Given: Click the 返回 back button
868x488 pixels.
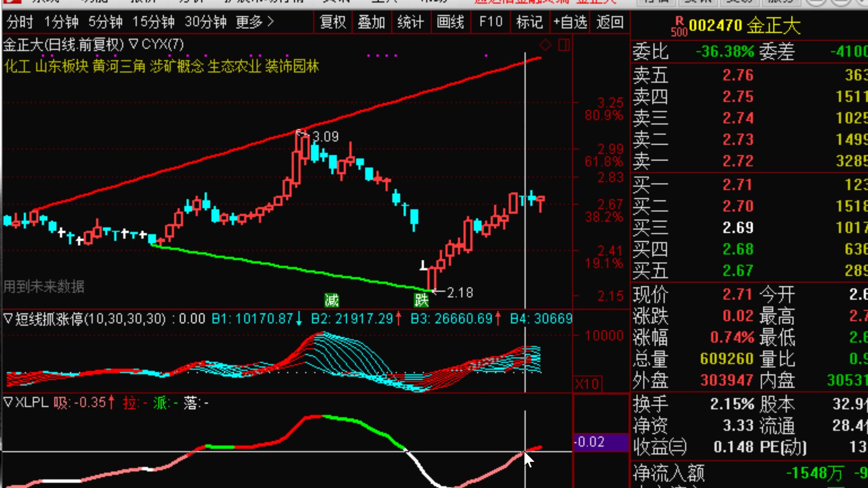Looking at the screenshot, I should coord(610,22).
